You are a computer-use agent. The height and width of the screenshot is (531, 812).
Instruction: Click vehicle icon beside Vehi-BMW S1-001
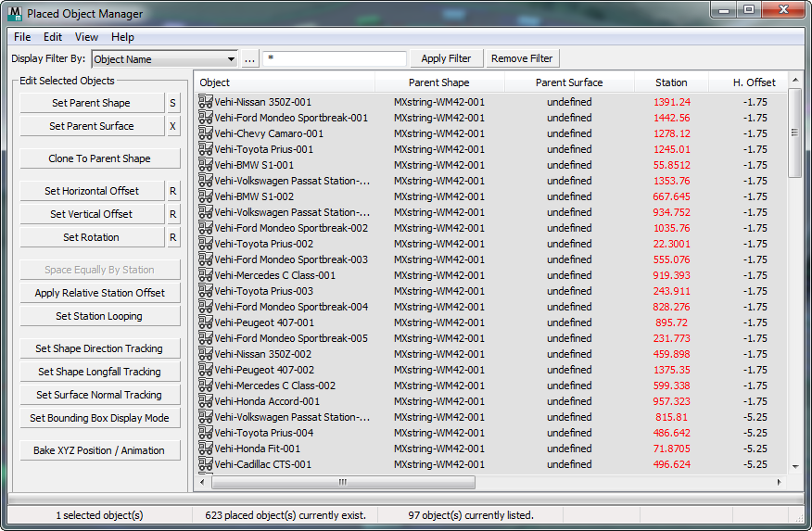pos(206,165)
